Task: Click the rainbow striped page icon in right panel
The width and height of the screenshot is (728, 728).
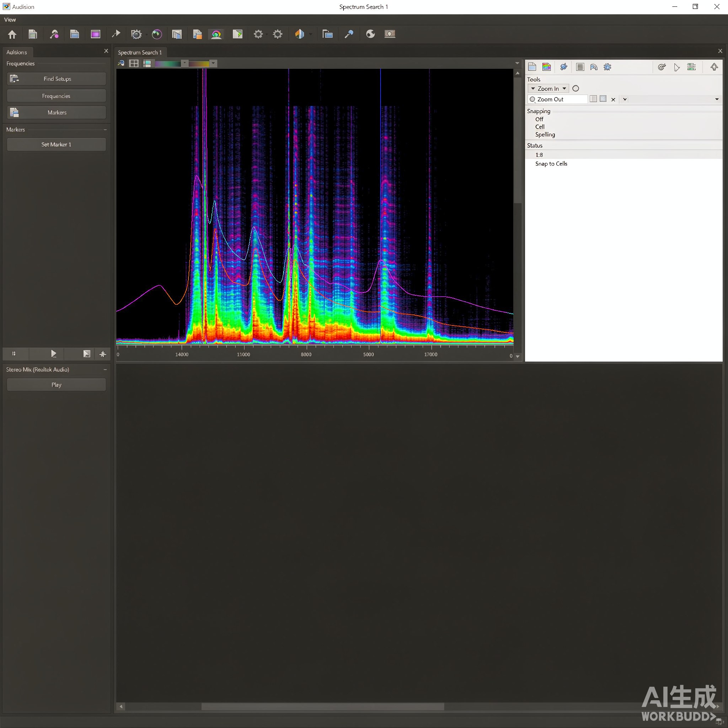Action: [x=546, y=67]
